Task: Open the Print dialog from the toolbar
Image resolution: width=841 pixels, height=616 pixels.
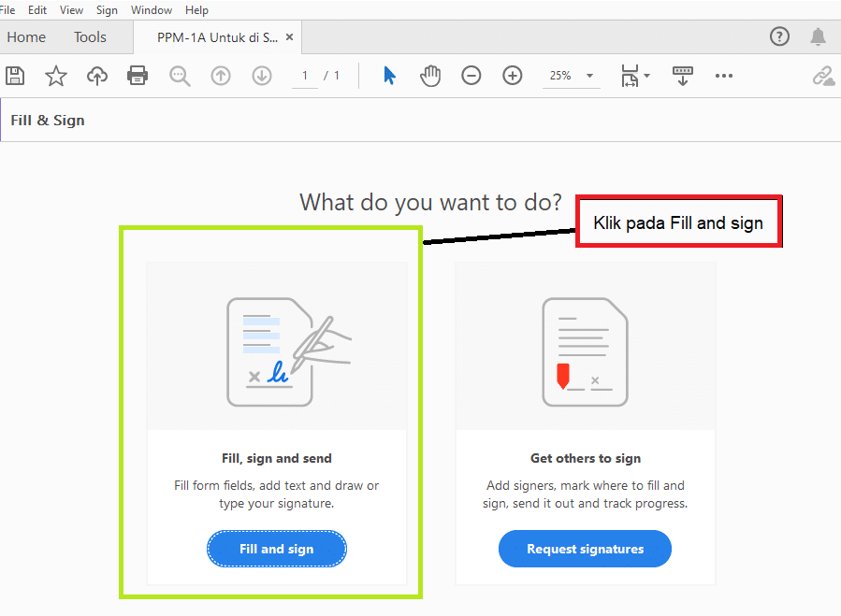Action: pyautogui.click(x=138, y=76)
